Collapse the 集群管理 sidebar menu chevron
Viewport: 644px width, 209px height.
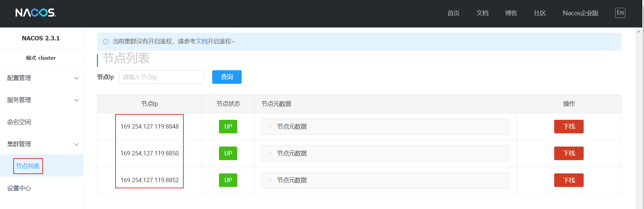click(x=76, y=145)
